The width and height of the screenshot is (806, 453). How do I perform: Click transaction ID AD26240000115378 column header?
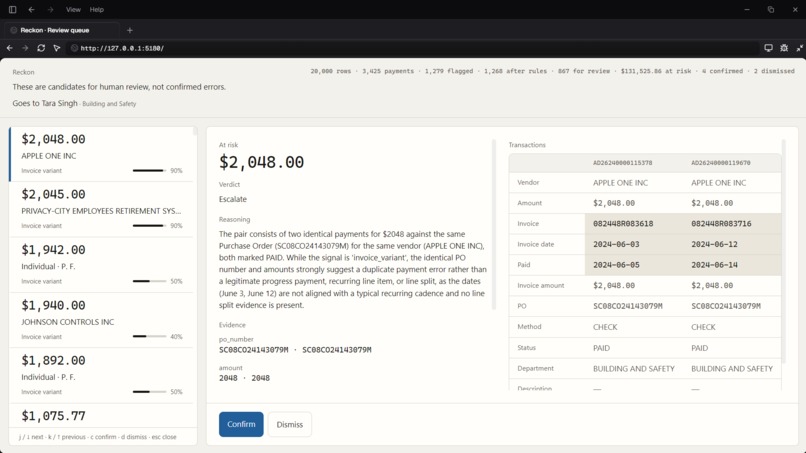tap(622, 163)
